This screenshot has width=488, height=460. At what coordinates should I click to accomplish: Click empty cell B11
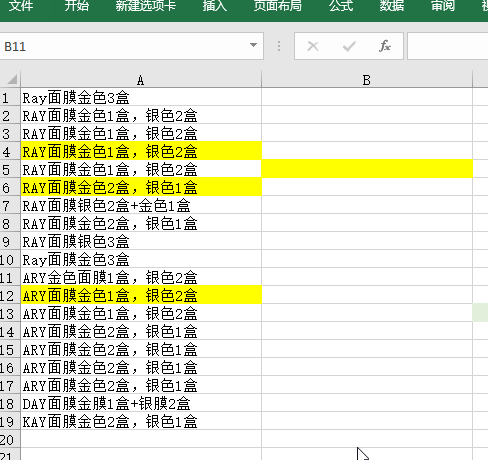tap(367, 278)
